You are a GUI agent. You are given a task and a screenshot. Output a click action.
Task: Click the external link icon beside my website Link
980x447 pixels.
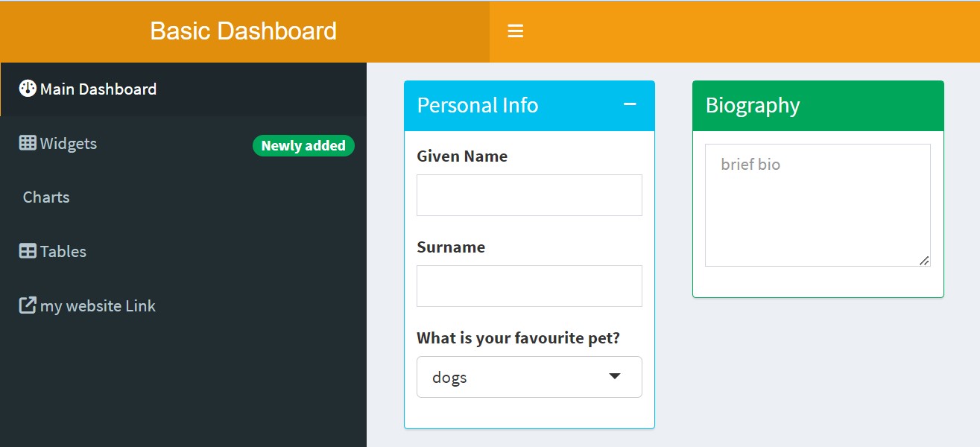coord(26,305)
